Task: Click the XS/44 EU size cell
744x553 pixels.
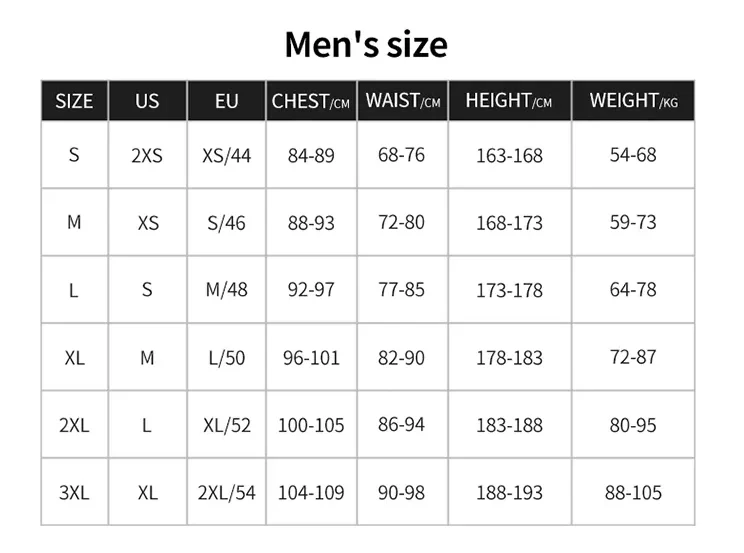Action: pos(227,156)
